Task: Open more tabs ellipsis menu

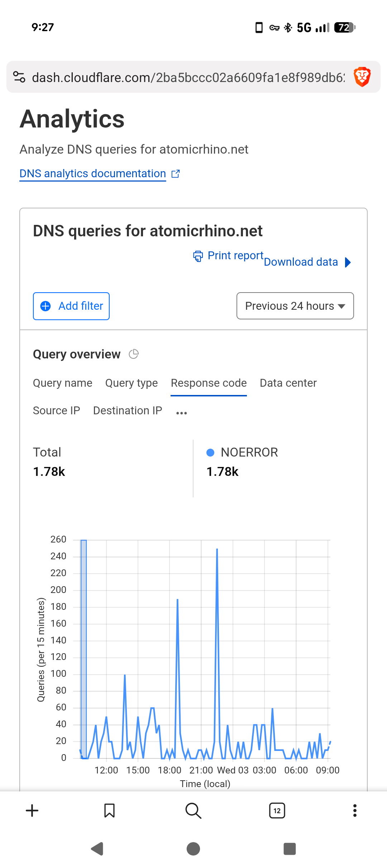Action: point(182,413)
